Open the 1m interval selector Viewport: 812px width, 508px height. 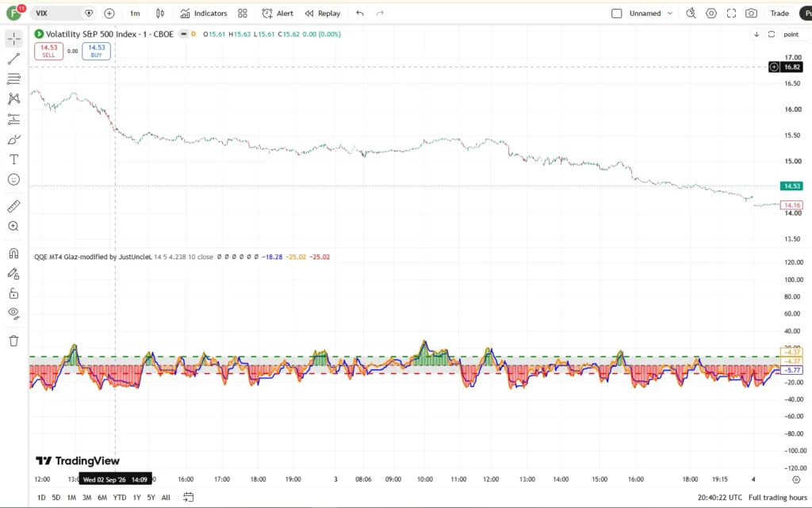135,13
